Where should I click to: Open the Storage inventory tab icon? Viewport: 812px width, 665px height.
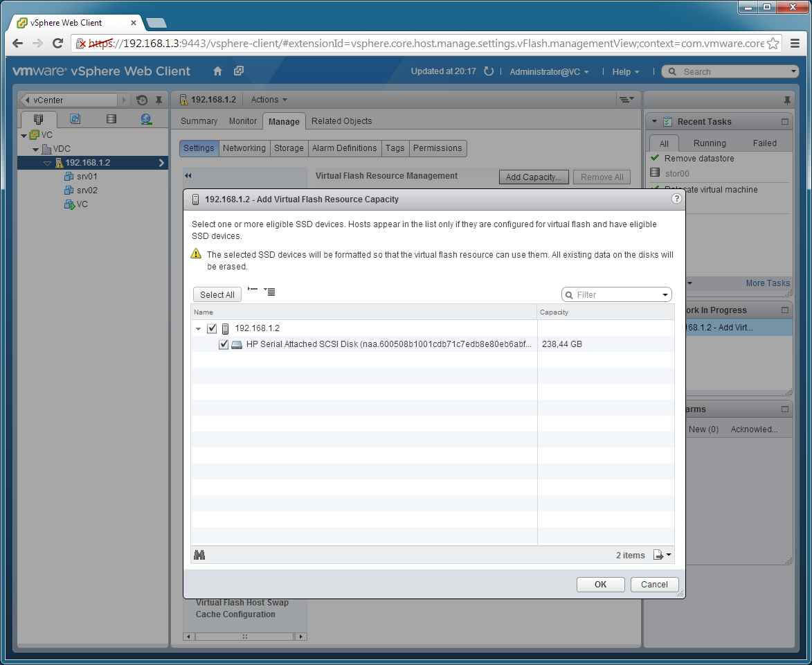point(111,119)
